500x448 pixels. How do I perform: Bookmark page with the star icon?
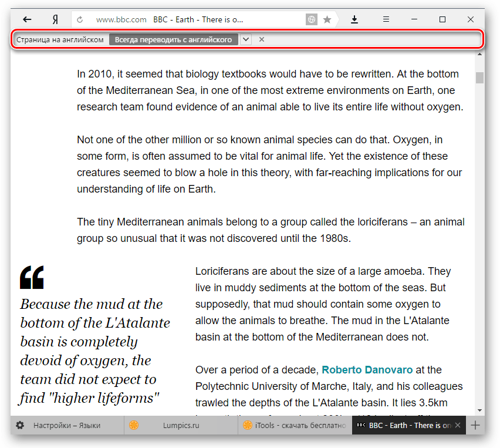(327, 20)
